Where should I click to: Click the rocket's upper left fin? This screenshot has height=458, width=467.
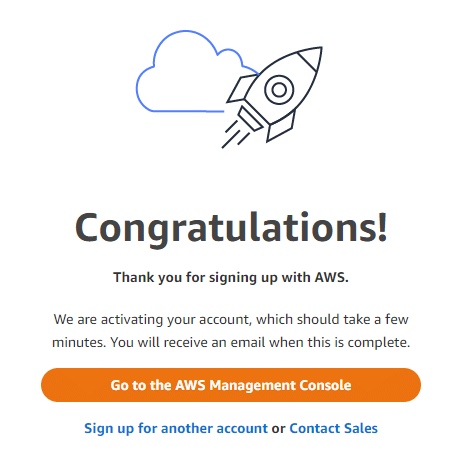click(242, 88)
